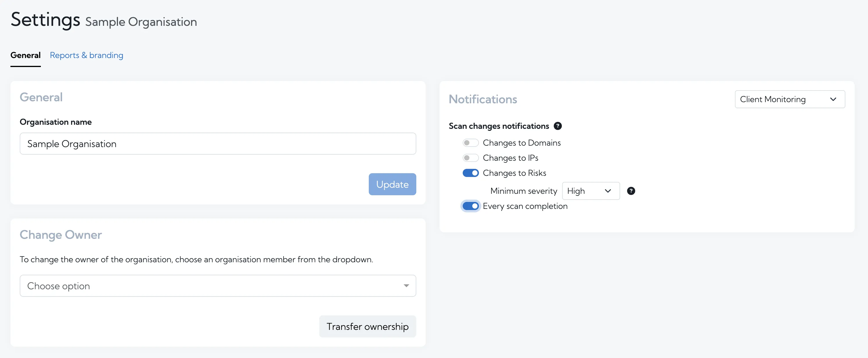Click the Change Owner heading
Viewport: 868px width, 358px height.
61,235
